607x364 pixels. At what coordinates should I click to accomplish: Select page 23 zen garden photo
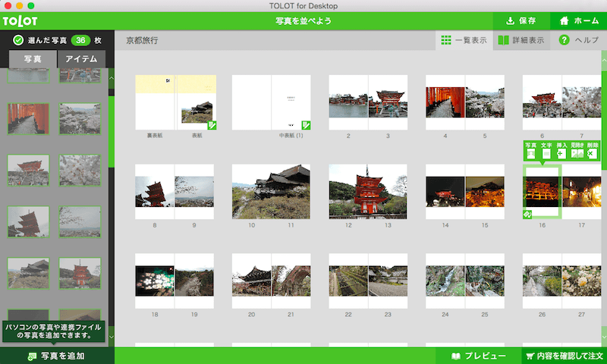(x=388, y=281)
